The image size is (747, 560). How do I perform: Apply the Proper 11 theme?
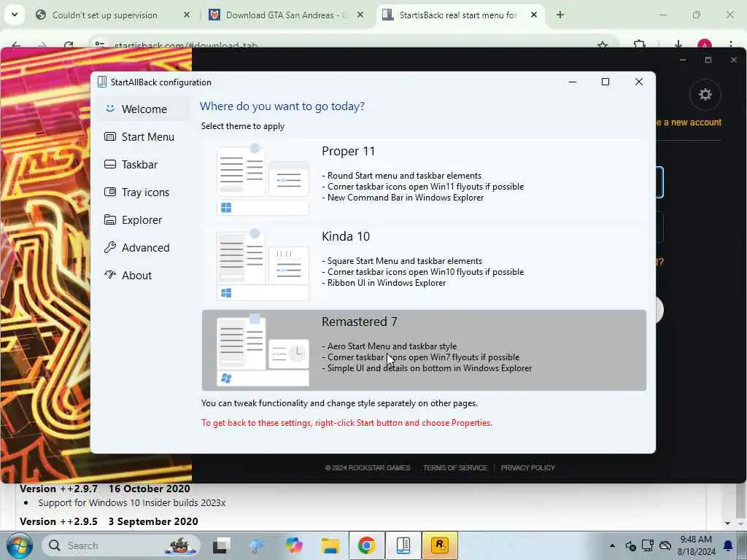pyautogui.click(x=424, y=182)
